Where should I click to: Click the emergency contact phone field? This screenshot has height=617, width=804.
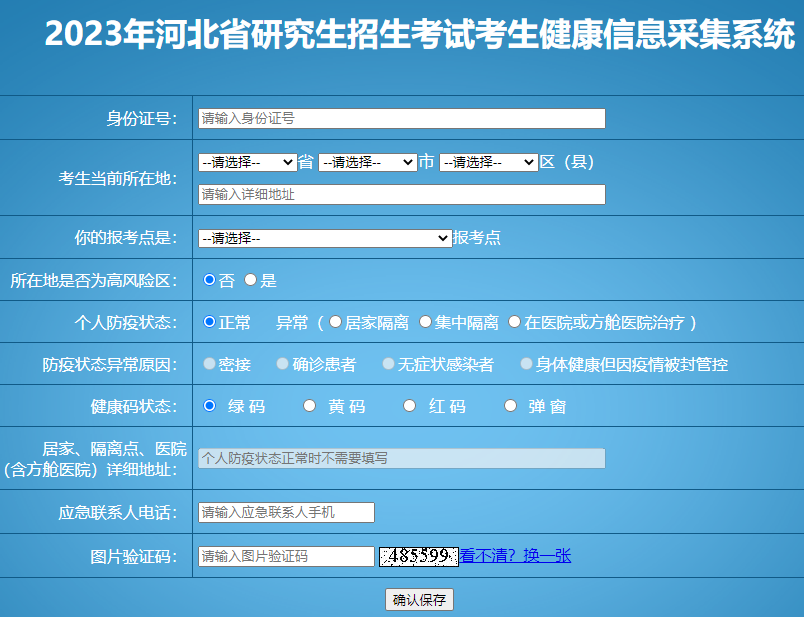[x=286, y=512]
